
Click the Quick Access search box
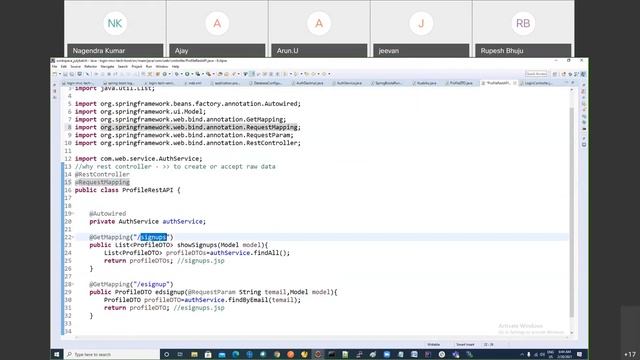(x=536, y=74)
